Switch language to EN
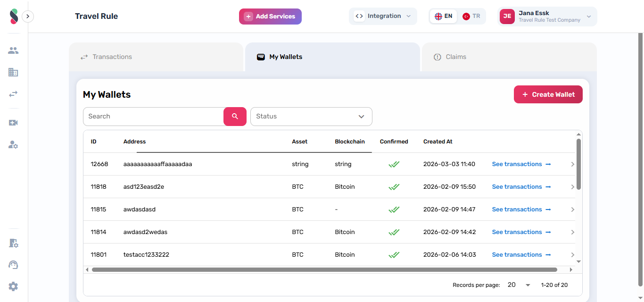 [443, 16]
